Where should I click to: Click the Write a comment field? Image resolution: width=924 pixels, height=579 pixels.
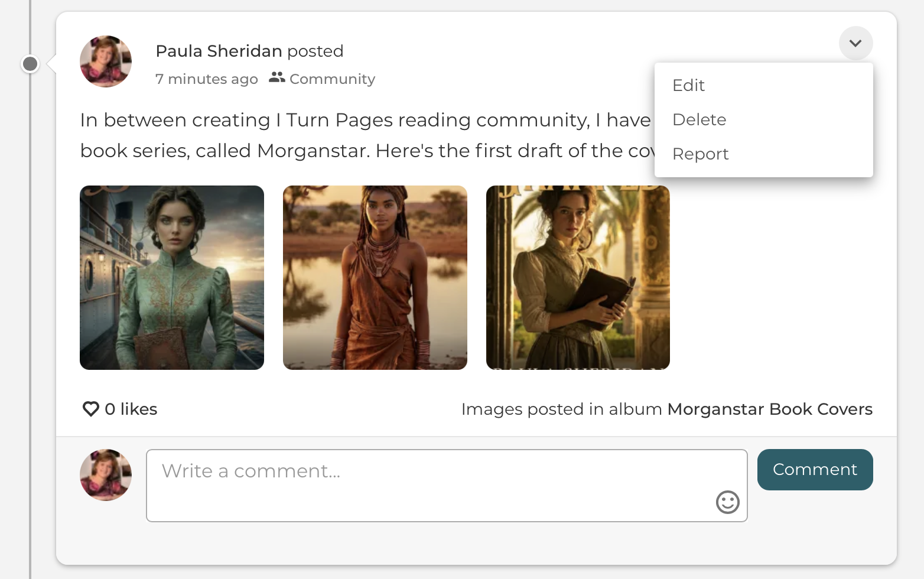(447, 486)
